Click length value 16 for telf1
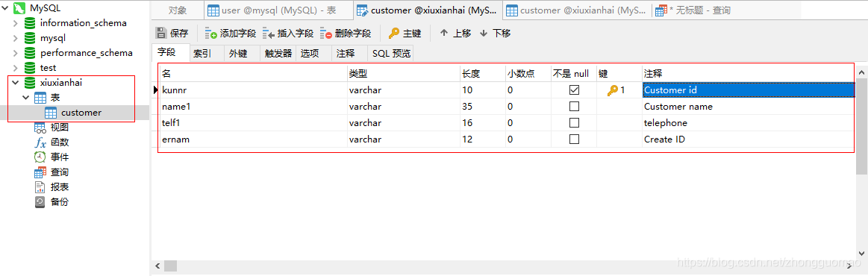Viewport: 868px width, 276px height. [483, 123]
